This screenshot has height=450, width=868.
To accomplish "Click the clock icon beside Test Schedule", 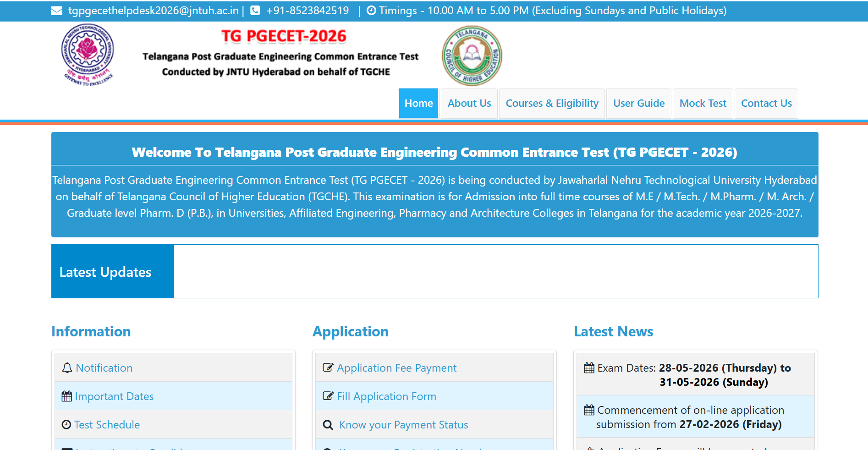I will (66, 424).
